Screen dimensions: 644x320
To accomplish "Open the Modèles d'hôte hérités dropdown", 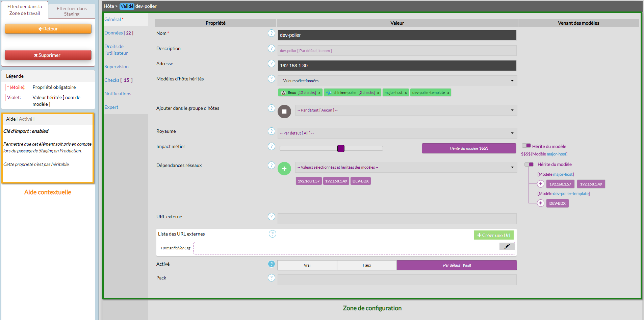I will 397,81.
